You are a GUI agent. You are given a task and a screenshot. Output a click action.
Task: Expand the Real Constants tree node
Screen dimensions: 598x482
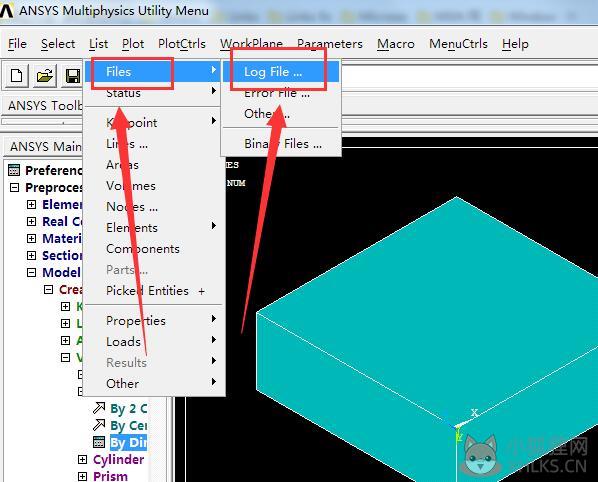point(32,221)
